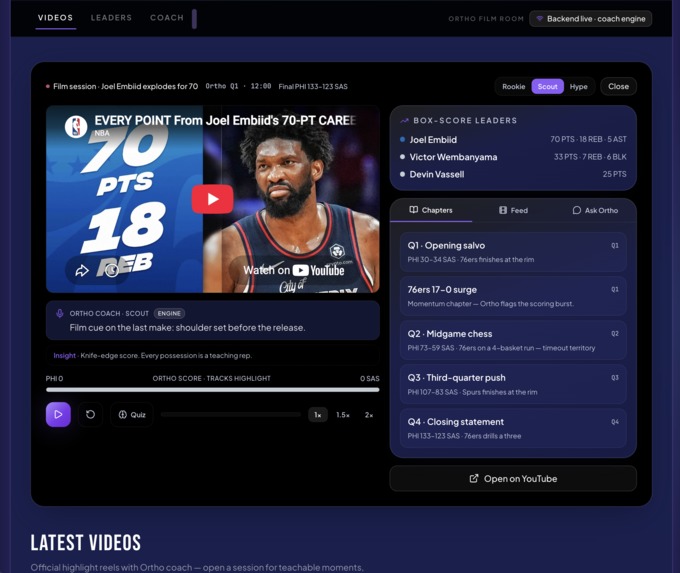Click the Feed film icon
Screen dimensions: 680x573
coord(503,210)
